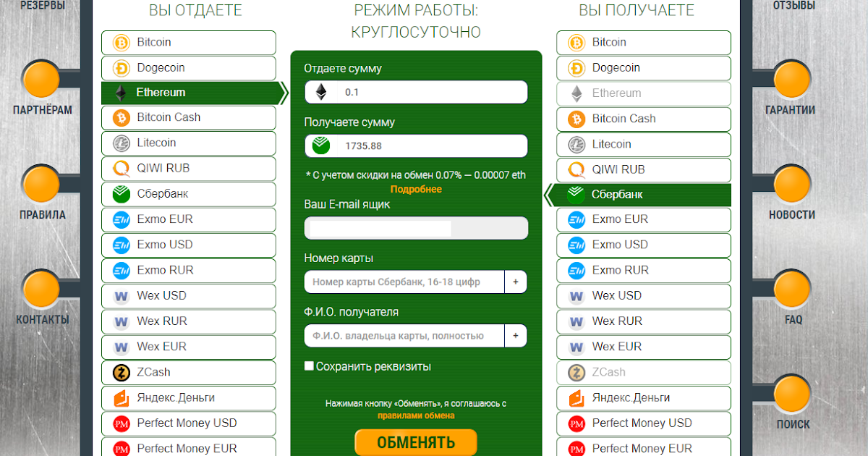Pick Wex USD icon in give list
The height and width of the screenshot is (456, 868).
point(121,296)
